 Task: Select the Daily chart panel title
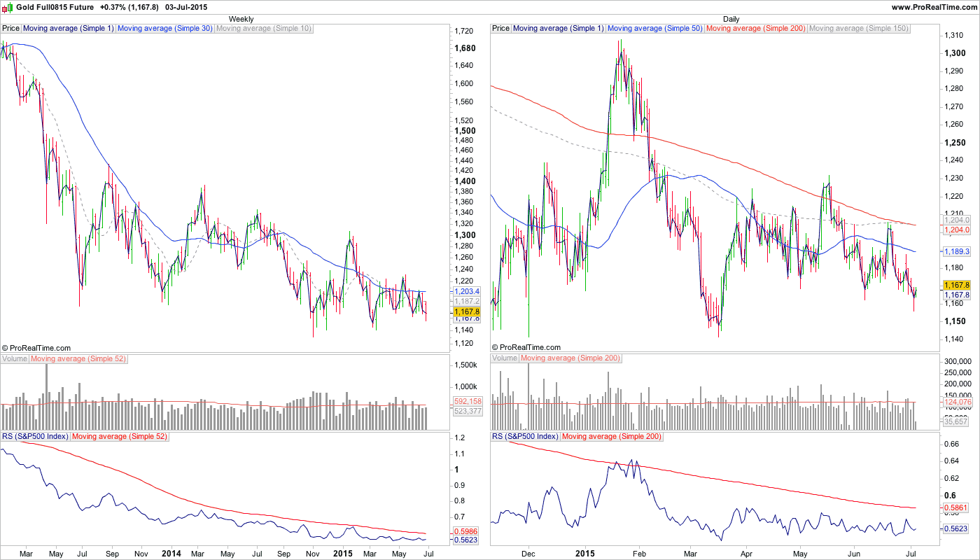(x=731, y=19)
